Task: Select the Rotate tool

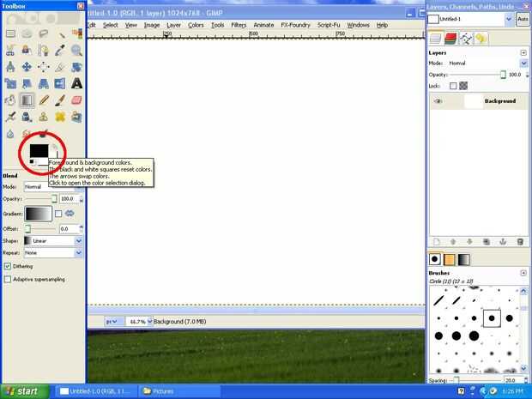Action: pyautogui.click(x=76, y=67)
